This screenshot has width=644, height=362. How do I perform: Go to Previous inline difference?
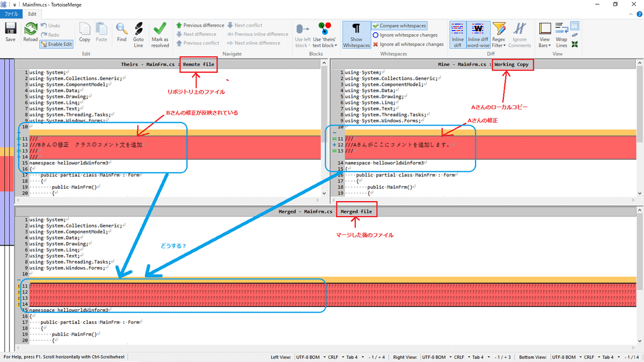point(258,34)
